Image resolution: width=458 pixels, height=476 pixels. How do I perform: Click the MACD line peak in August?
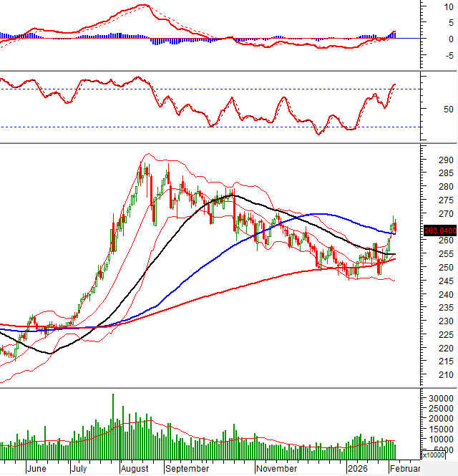pyautogui.click(x=145, y=6)
